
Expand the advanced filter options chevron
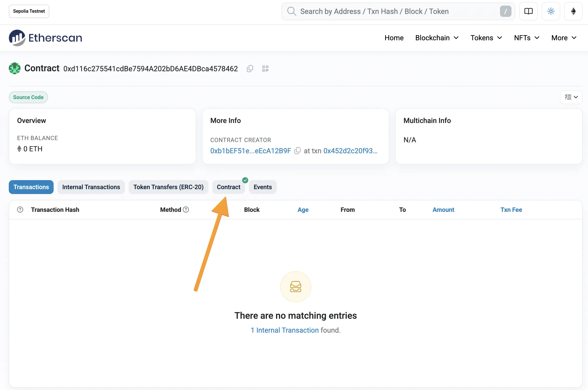[x=571, y=97]
